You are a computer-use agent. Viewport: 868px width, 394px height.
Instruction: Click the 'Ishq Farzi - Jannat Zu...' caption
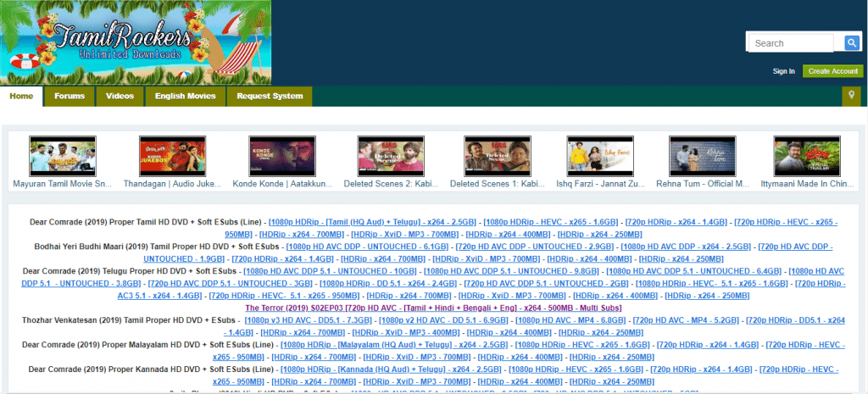point(601,184)
